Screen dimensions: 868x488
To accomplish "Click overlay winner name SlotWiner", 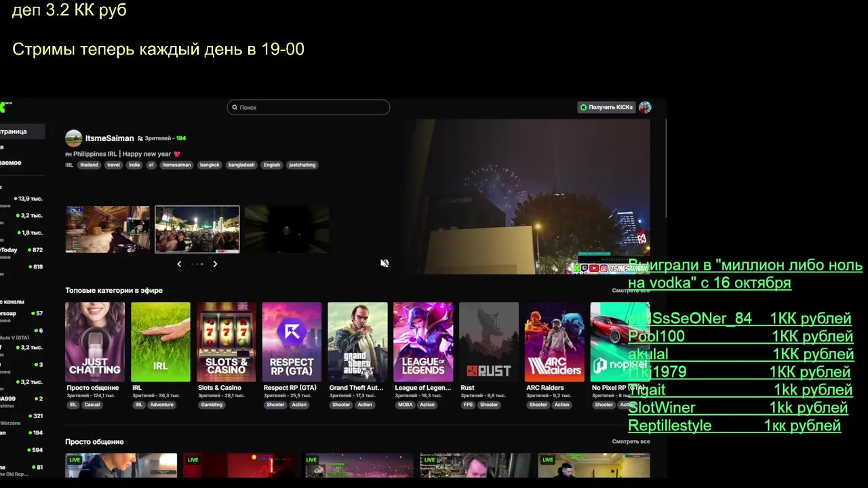I will (x=662, y=408).
